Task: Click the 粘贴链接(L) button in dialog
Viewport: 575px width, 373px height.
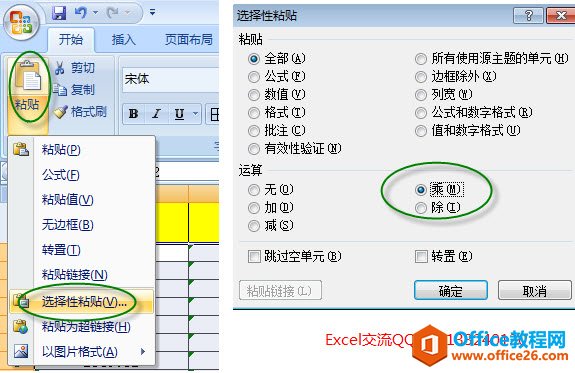Action: pos(281,291)
